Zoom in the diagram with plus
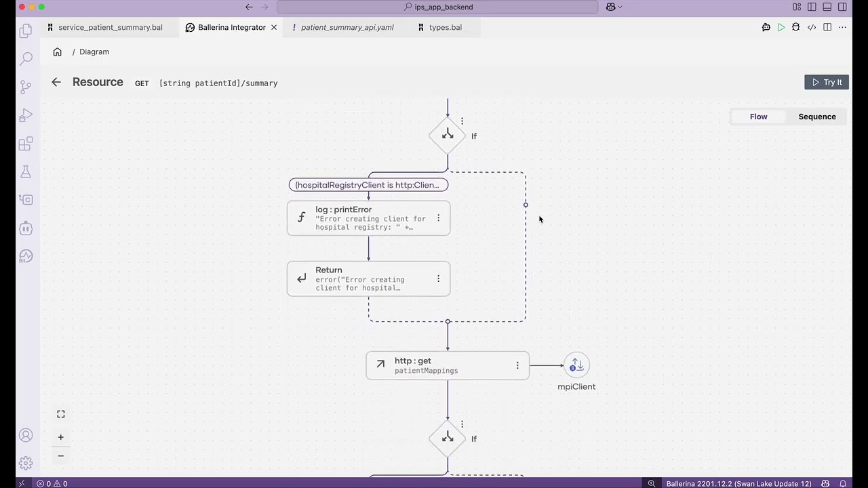The image size is (868, 488). point(61,437)
